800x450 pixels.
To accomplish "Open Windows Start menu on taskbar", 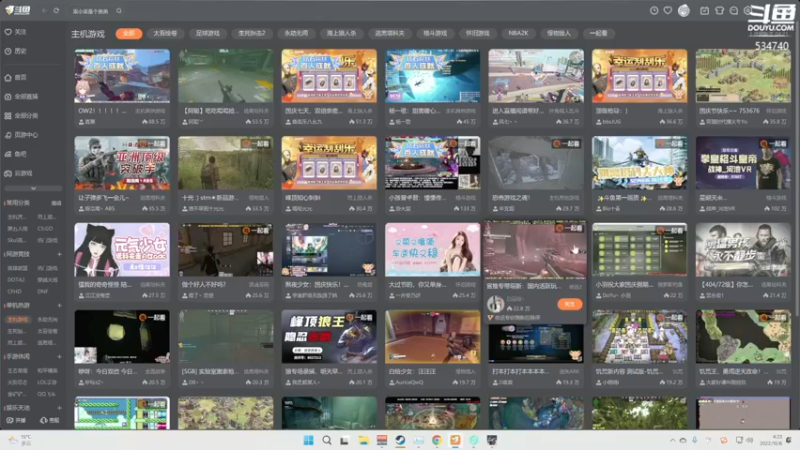I will click(308, 440).
